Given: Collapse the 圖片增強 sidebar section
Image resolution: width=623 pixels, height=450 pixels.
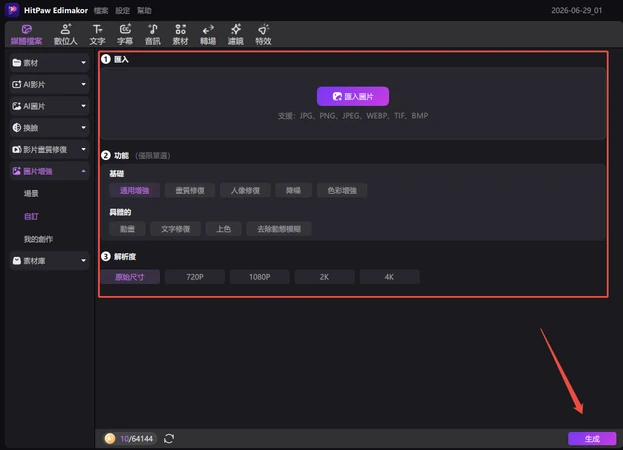Looking at the screenshot, I should pos(49,171).
